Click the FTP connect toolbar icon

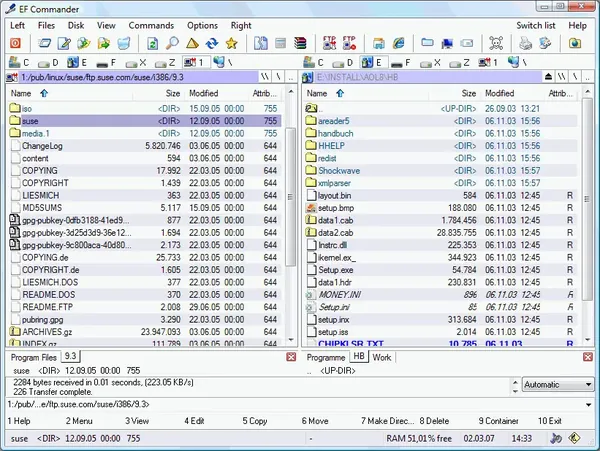pos(329,43)
